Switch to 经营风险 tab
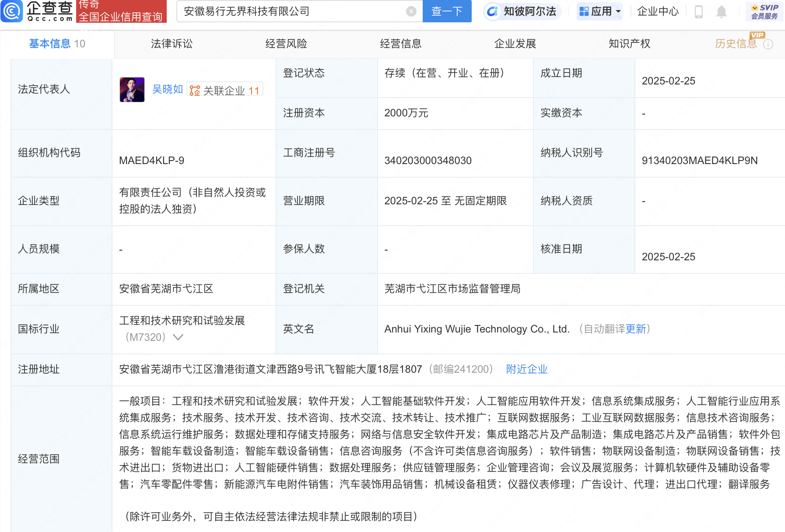The height and width of the screenshot is (532, 785). click(286, 44)
